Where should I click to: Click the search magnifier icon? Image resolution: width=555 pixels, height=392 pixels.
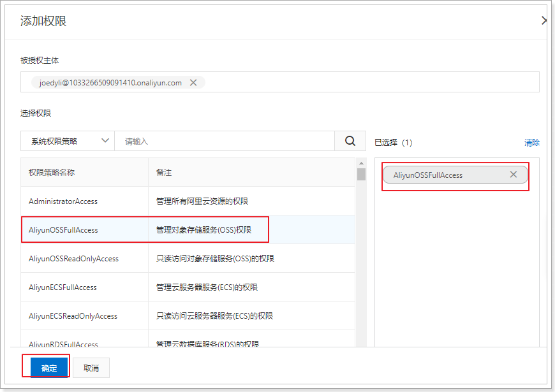(350, 141)
